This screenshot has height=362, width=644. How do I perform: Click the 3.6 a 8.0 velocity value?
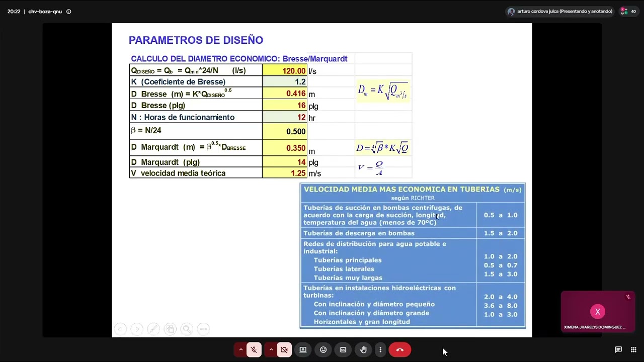[501, 306]
